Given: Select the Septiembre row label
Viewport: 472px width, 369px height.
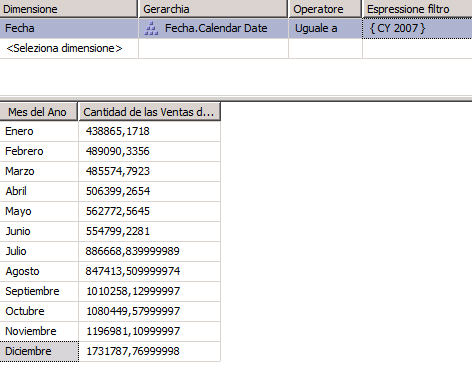Looking at the screenshot, I should click(39, 291).
